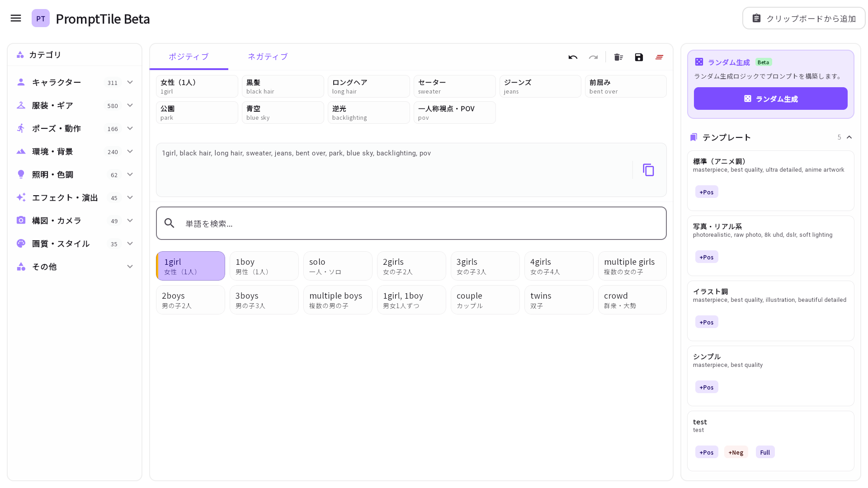The height and width of the screenshot is (488, 868).
Task: Click the 画質・スタイル palette icon
Action: tap(21, 244)
